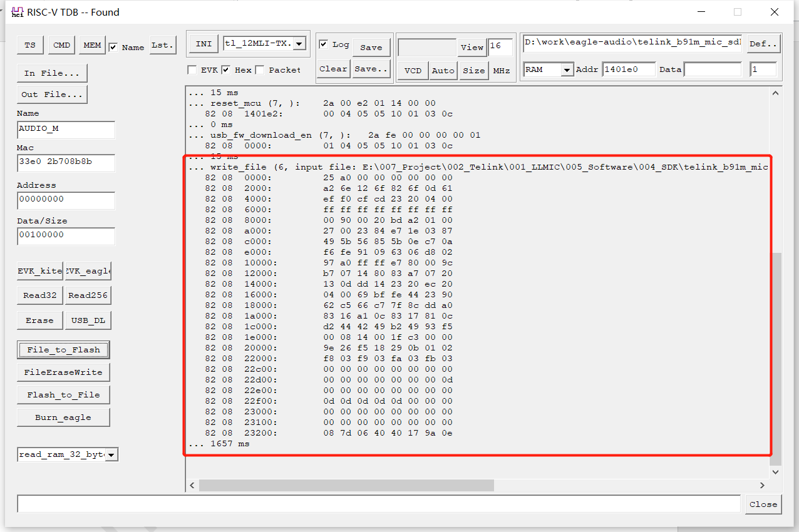
Task: Open the VCD tool
Action: (413, 71)
